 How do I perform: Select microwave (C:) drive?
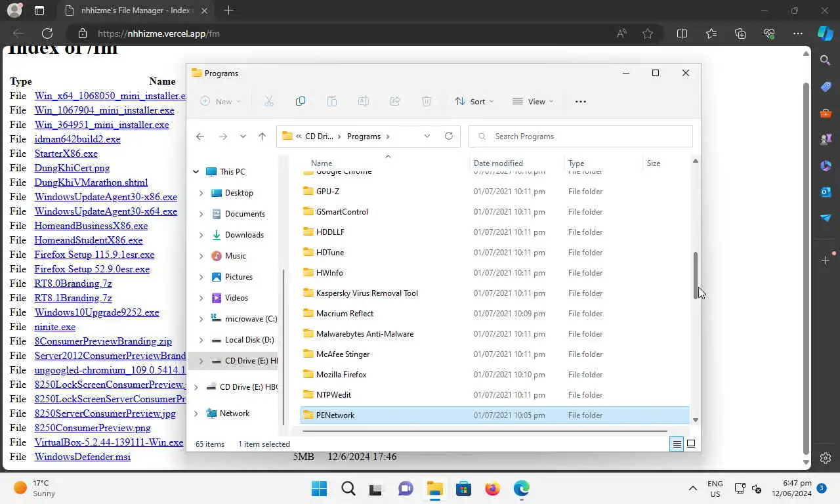pyautogui.click(x=251, y=319)
